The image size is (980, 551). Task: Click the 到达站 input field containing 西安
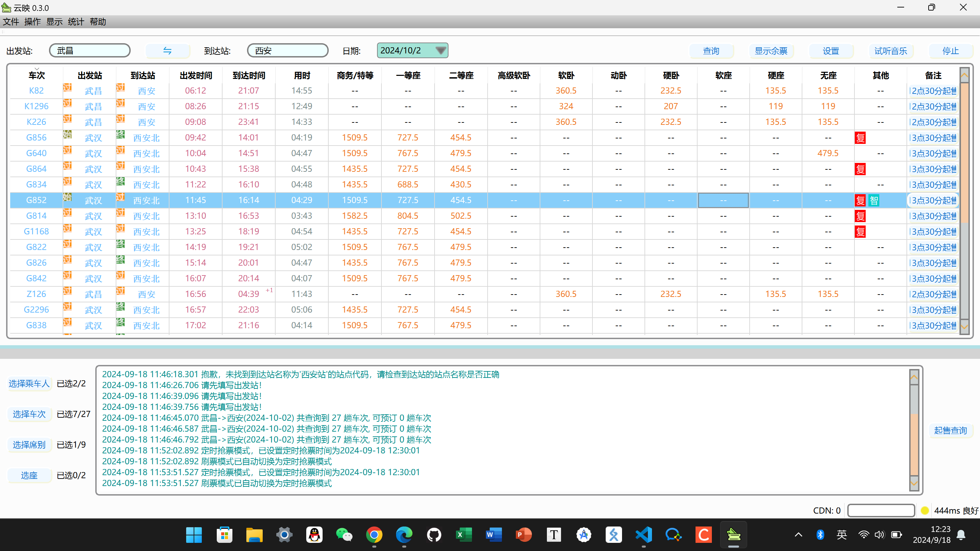(x=288, y=51)
